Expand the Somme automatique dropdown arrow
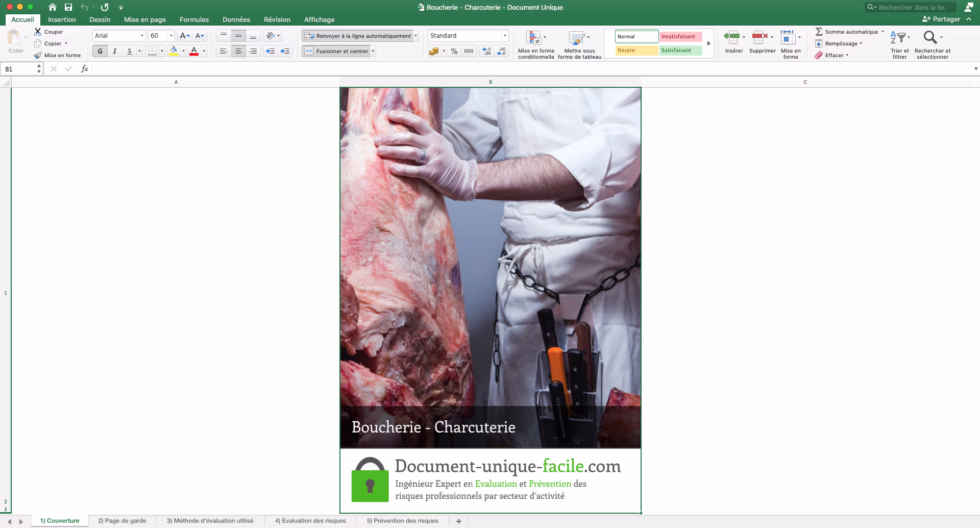Viewport: 980px width, 528px height. click(x=883, y=32)
